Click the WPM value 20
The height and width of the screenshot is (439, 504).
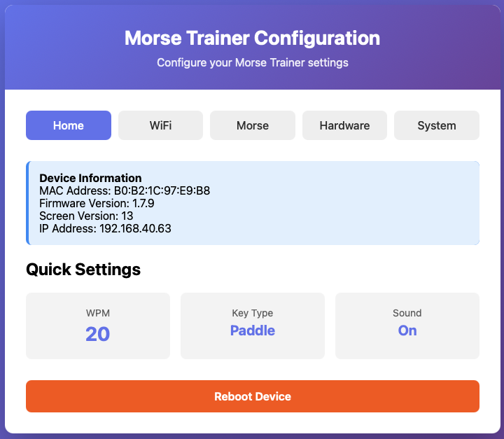98,334
